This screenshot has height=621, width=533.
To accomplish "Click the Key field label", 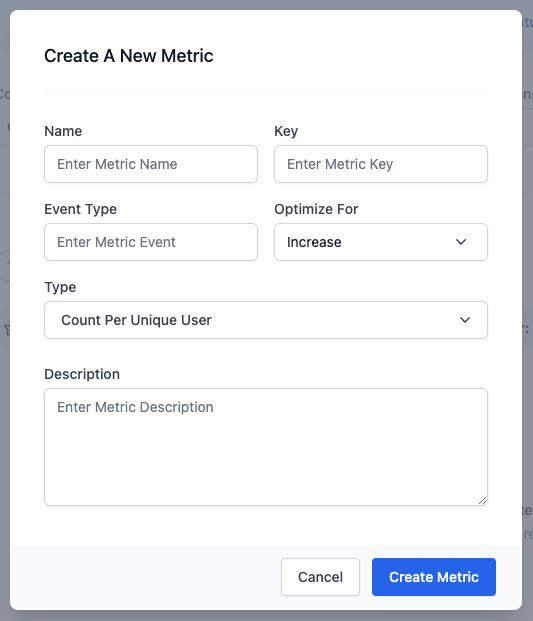I will point(286,131).
